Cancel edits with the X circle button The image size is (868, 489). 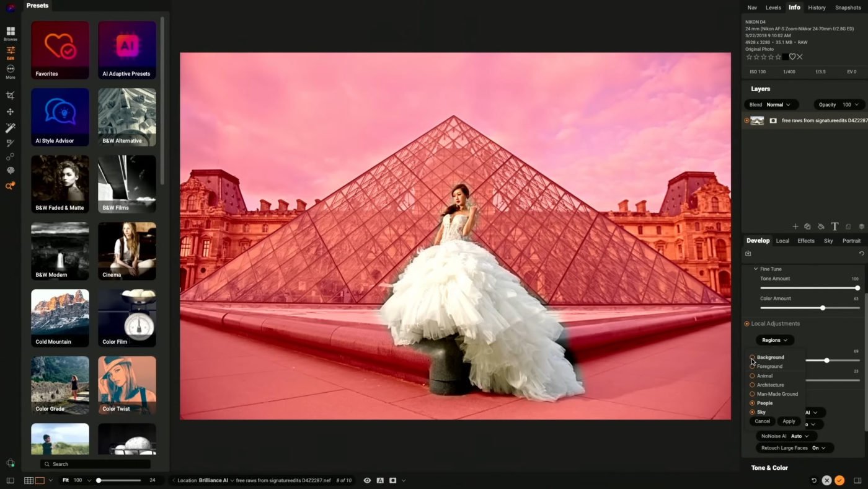826,480
